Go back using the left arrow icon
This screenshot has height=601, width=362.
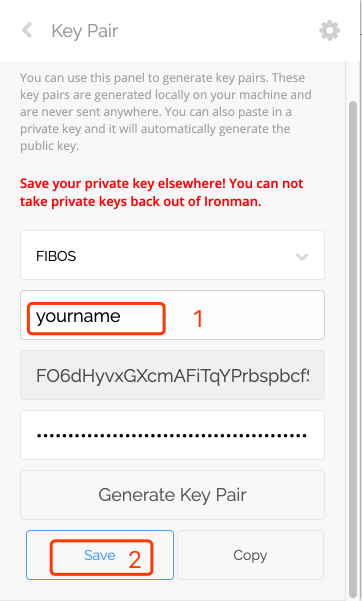click(27, 30)
